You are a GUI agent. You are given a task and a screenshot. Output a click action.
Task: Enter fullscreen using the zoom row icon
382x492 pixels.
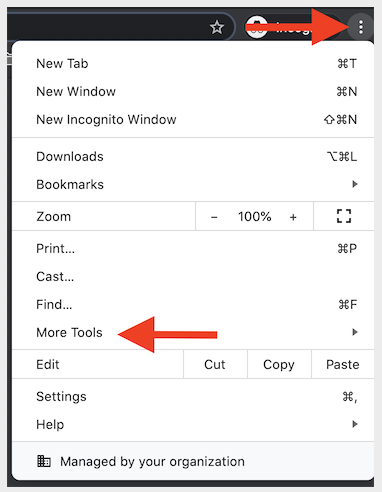[x=344, y=216]
